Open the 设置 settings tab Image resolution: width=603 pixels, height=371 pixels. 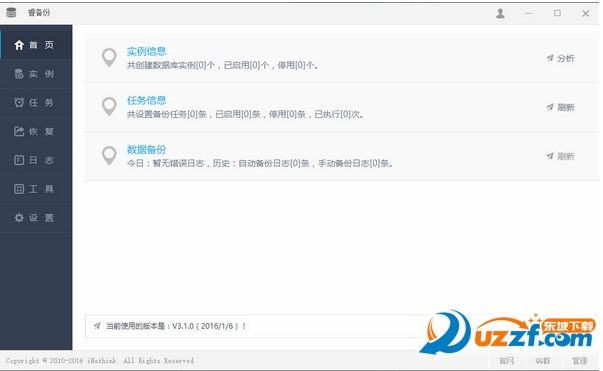[36, 218]
